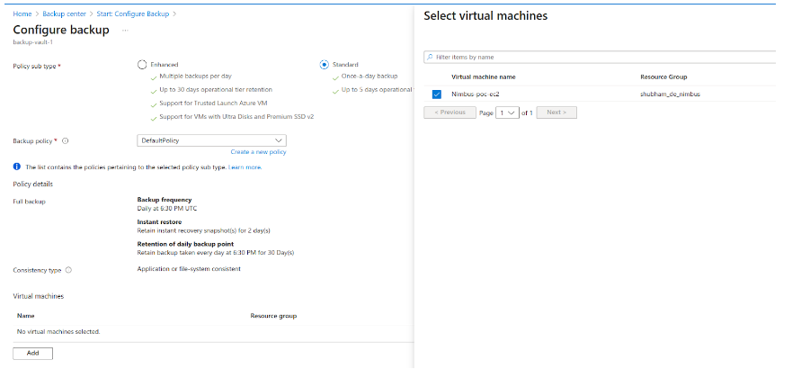Open the ellipsis menu beside Configure backup
Image resolution: width=810 pixels, height=387 pixels.
click(x=125, y=30)
